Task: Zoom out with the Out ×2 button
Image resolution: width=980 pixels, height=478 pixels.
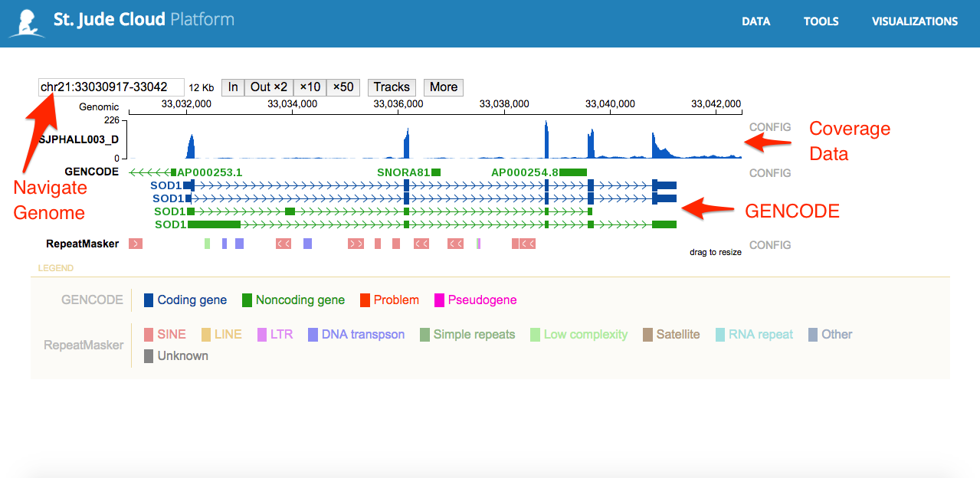Action: tap(269, 87)
